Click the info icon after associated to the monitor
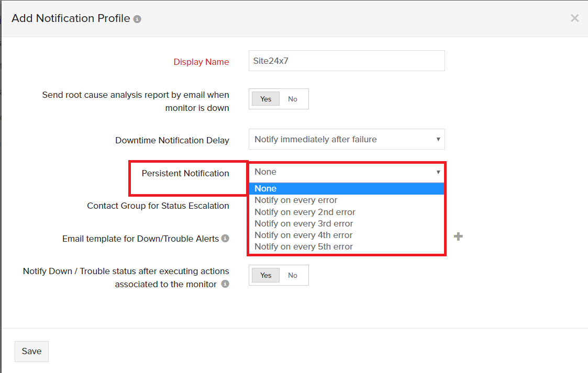Image resolution: width=588 pixels, height=373 pixels. point(225,284)
